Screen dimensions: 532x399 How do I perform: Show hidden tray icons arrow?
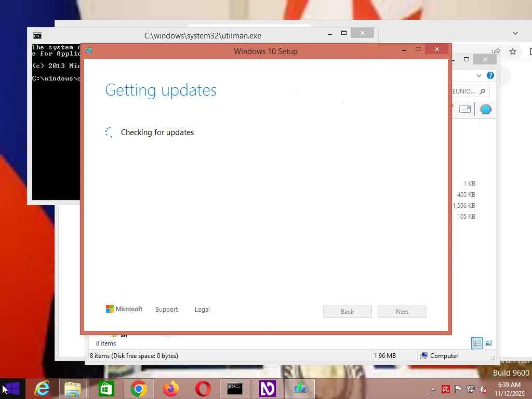pyautogui.click(x=433, y=389)
